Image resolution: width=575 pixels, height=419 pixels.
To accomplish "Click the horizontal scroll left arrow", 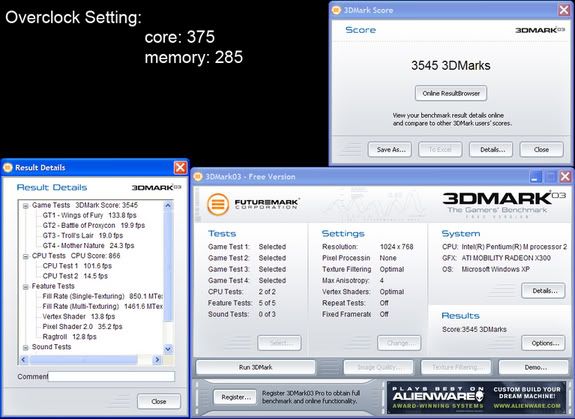I will (24, 360).
